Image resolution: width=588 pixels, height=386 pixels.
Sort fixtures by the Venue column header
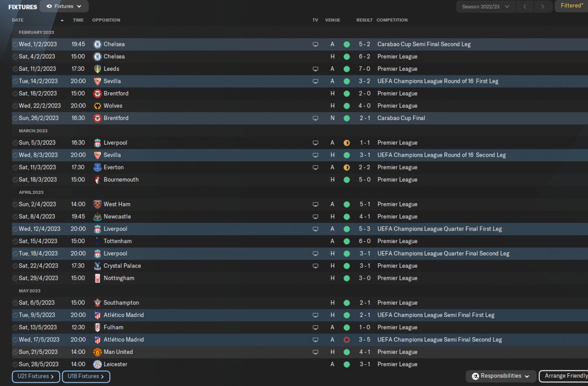(333, 20)
